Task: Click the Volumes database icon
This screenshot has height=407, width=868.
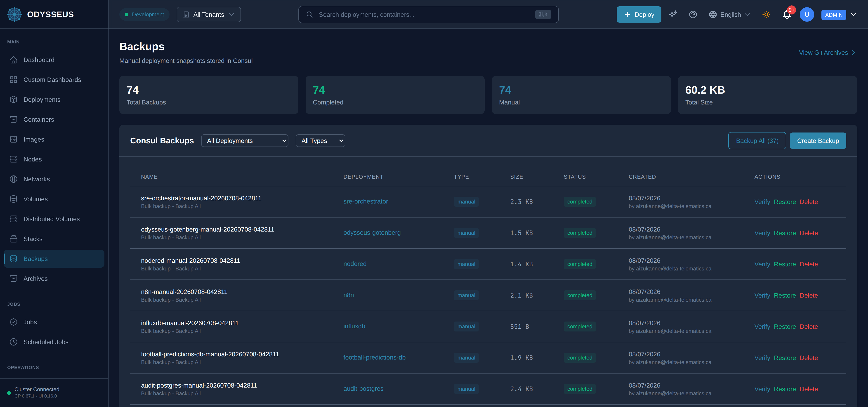Action: 14,199
